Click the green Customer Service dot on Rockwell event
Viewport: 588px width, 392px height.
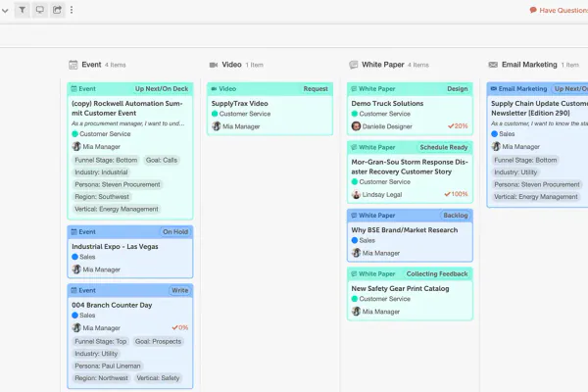click(75, 134)
